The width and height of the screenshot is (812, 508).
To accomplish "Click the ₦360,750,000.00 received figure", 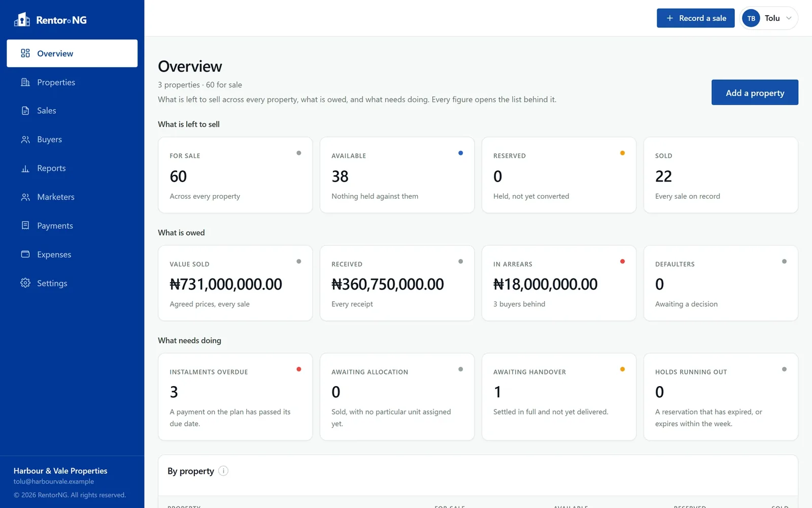I will [388, 284].
